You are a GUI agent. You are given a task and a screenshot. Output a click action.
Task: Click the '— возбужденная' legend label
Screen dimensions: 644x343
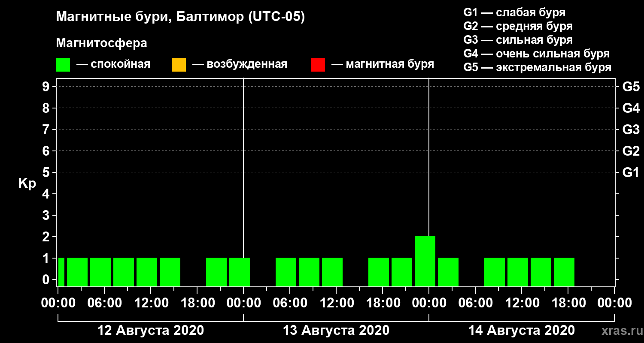pos(240,65)
